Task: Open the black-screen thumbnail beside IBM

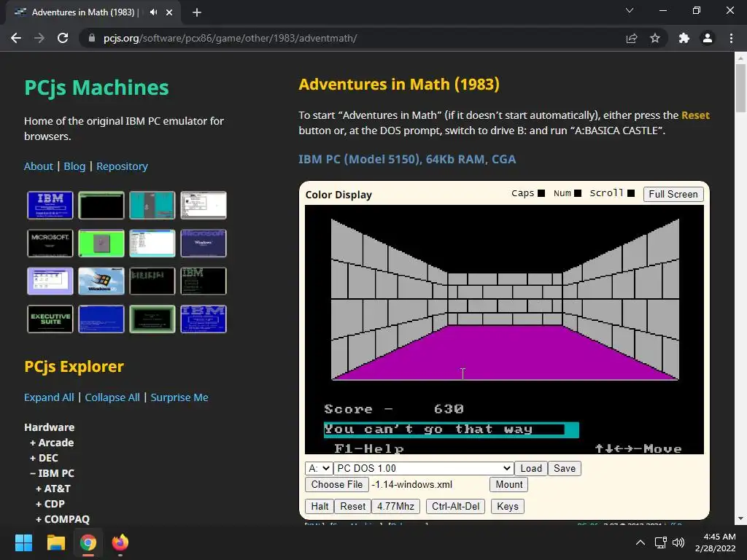Action: [x=101, y=205]
